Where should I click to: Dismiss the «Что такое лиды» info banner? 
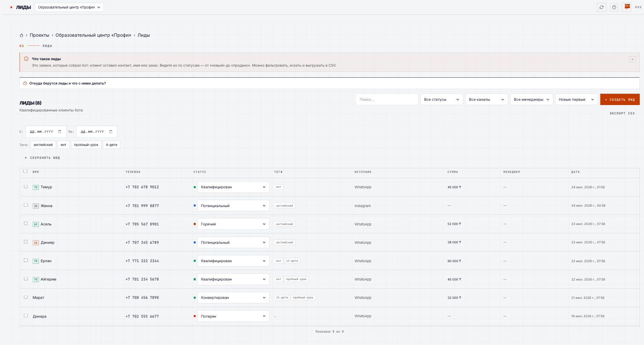coord(632,59)
